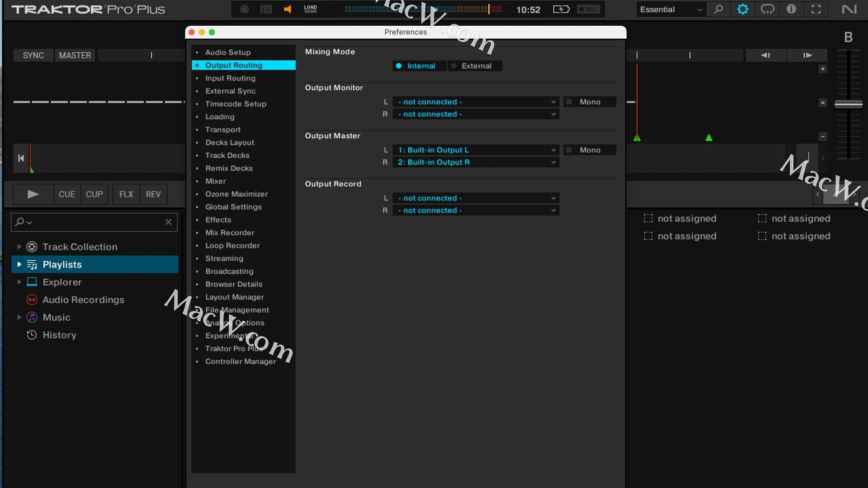Enable Mono for Output Master
Image resolution: width=868 pixels, height=488 pixels.
(590, 150)
